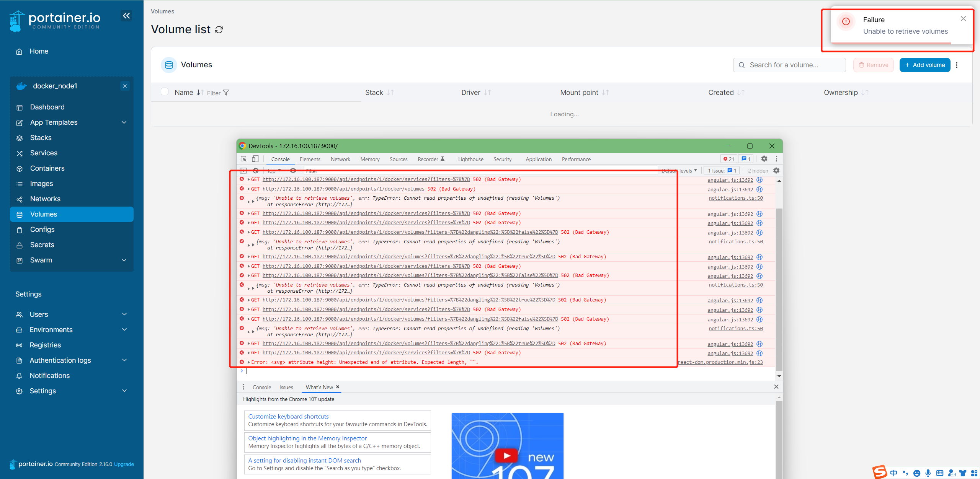980x479 pixels.
Task: Open console settings gear
Action: click(x=776, y=171)
